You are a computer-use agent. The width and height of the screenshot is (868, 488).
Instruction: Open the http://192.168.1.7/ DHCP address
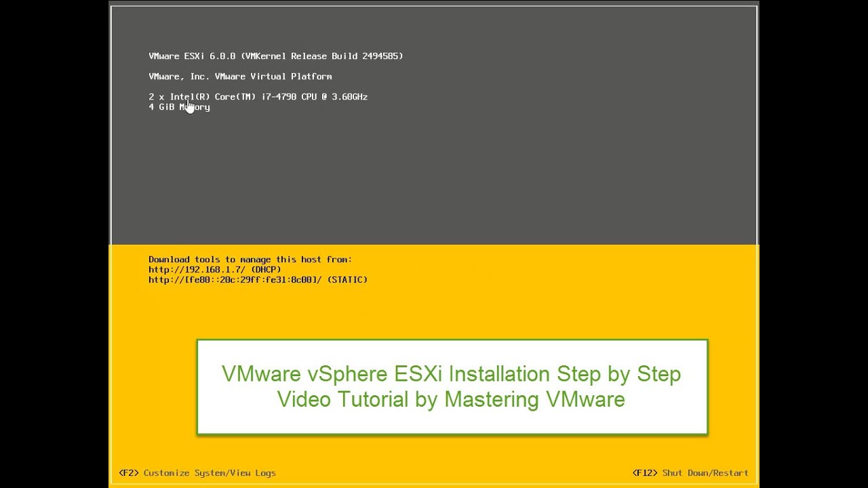point(215,270)
